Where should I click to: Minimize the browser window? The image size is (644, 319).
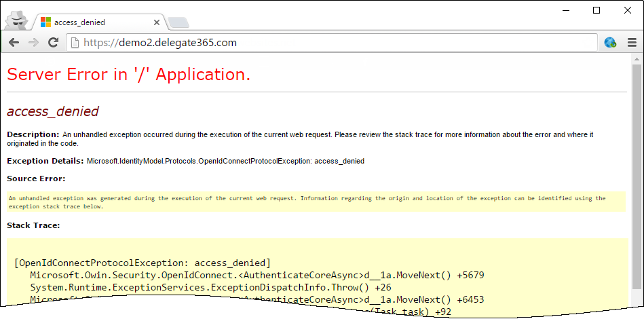[565, 10]
